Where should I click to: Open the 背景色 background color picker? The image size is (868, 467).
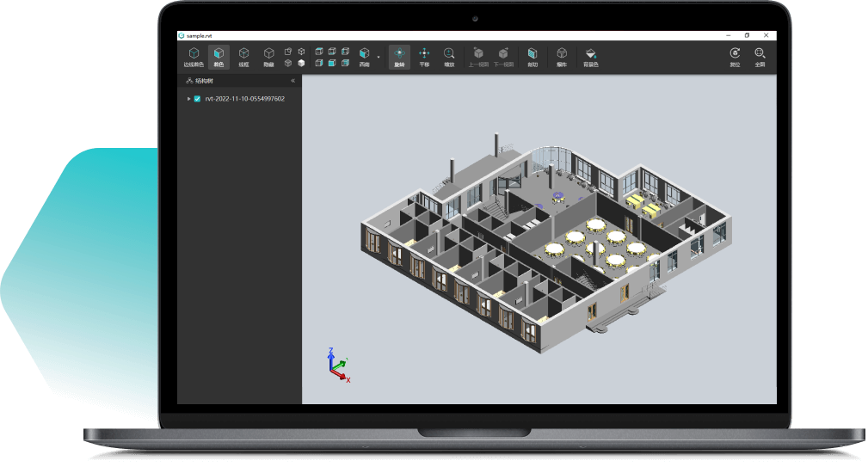coord(590,57)
